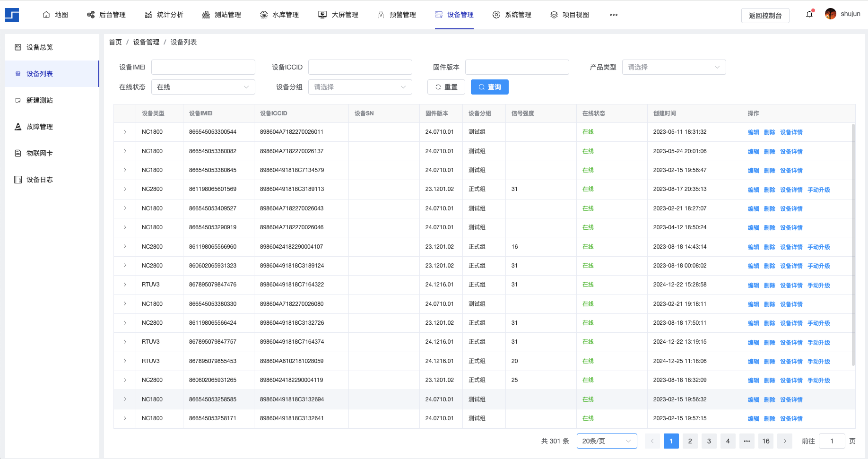
Task: Expand the row for IMEI 866545053300544
Action: tap(125, 132)
